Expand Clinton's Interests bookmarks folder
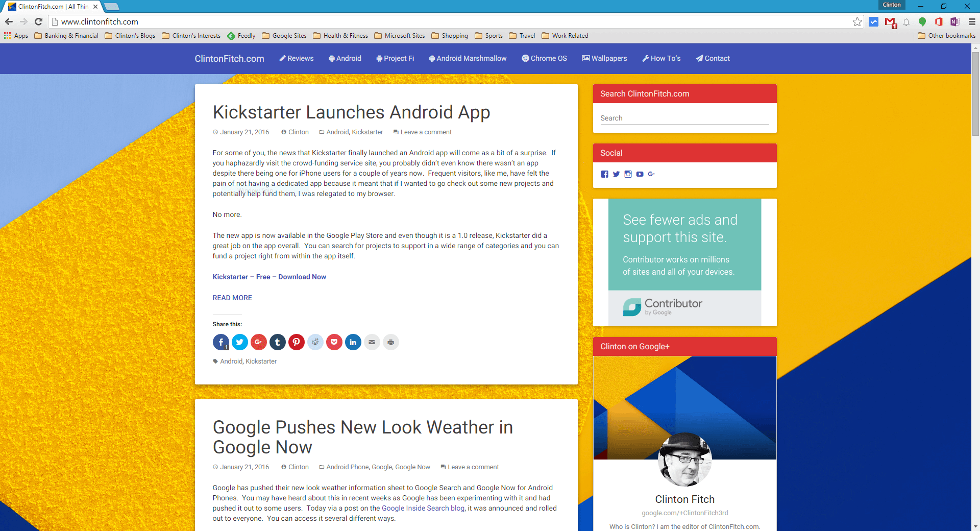This screenshot has height=531, width=980. click(191, 36)
